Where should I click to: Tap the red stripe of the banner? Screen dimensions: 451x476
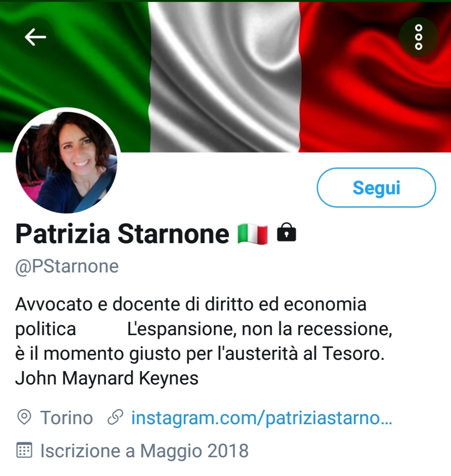pyautogui.click(x=375, y=77)
